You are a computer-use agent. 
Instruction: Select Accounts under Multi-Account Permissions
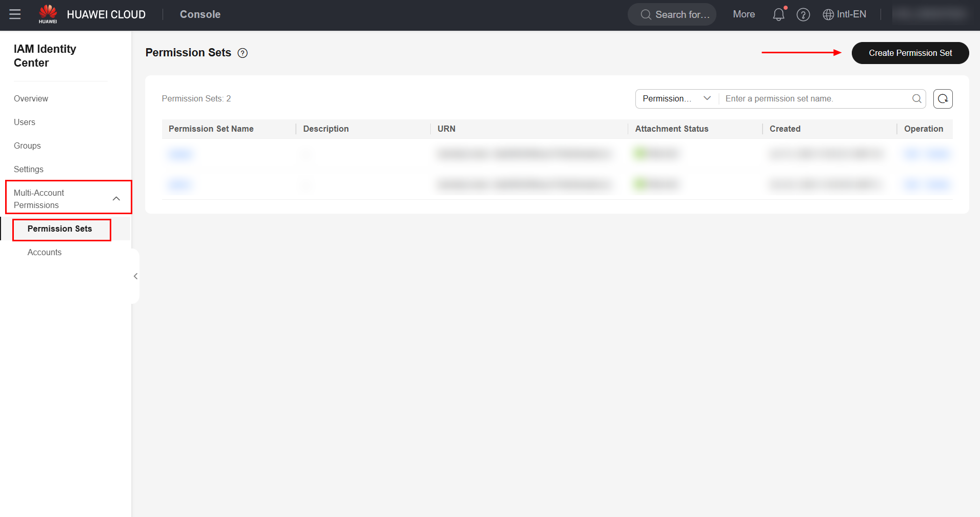pos(45,252)
